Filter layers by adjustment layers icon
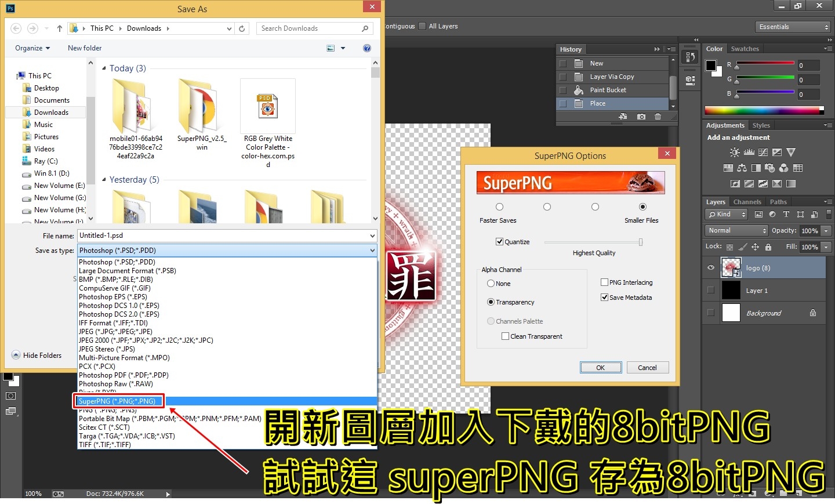The width and height of the screenshot is (835, 504). click(772, 215)
